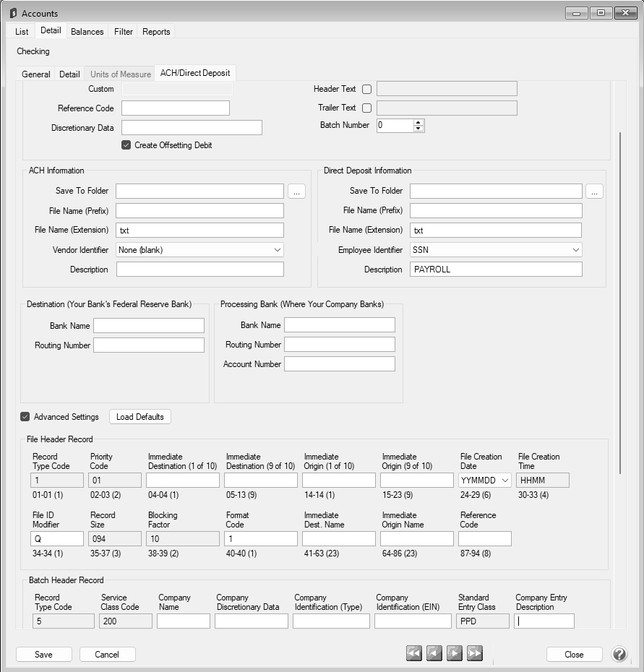
Task: Uncheck Create Offsetting Debit
Action: click(x=126, y=145)
